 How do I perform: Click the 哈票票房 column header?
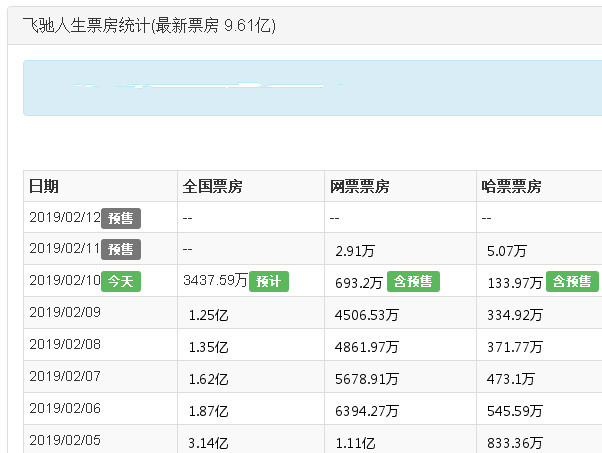click(x=511, y=186)
